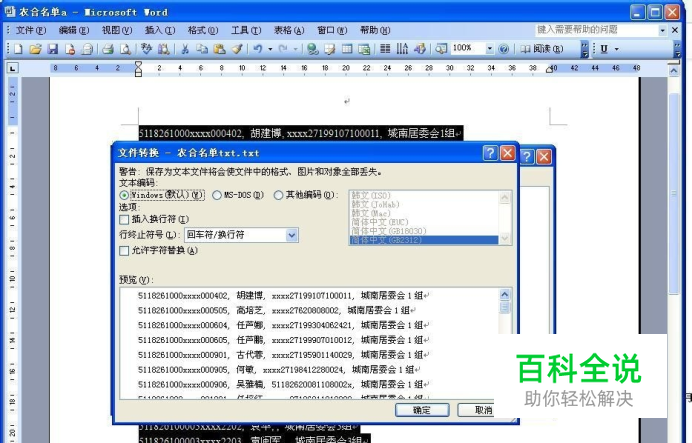Open the 插入 Insert menu
The width and height of the screenshot is (692, 443).
point(160,30)
